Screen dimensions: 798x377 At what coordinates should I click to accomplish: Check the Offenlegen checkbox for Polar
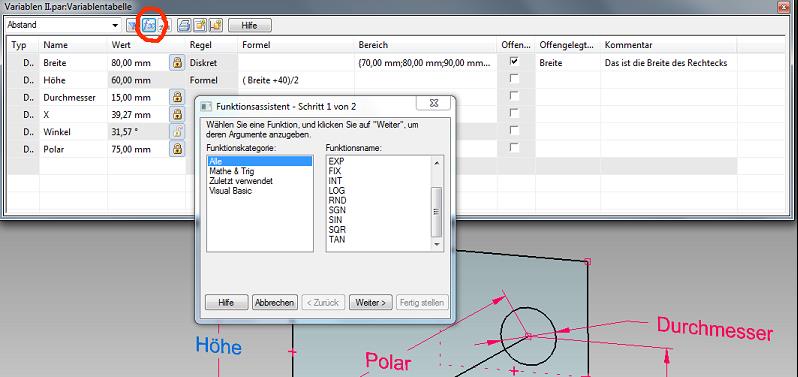(515, 148)
